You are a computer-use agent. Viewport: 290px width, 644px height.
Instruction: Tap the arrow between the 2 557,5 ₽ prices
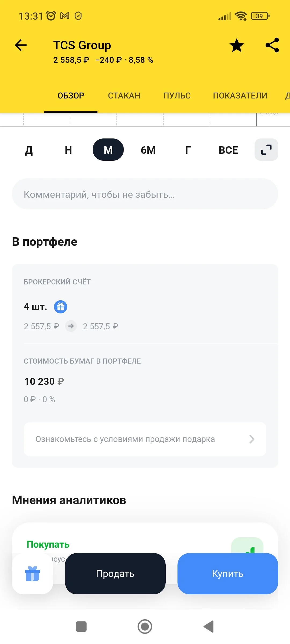click(71, 326)
